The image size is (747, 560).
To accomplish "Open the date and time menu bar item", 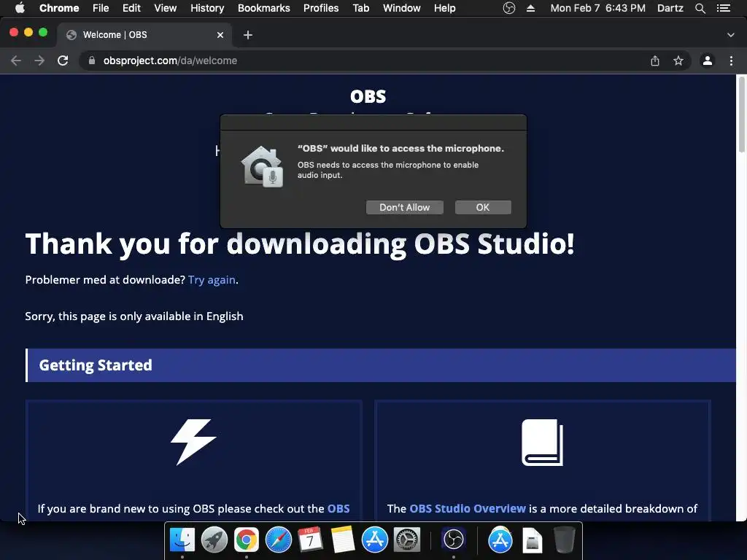I will coord(598,8).
